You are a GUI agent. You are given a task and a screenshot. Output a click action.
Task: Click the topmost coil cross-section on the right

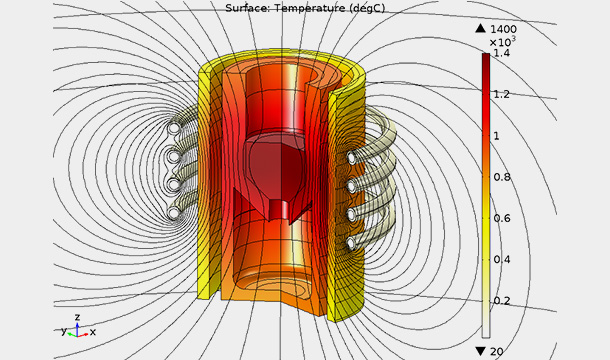(352, 158)
